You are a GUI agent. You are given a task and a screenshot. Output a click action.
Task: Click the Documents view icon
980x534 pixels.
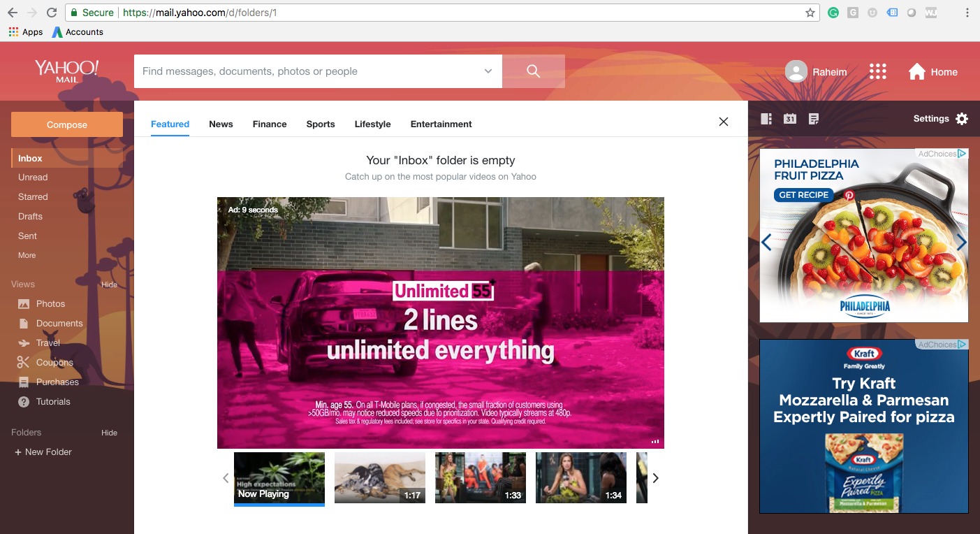24,324
